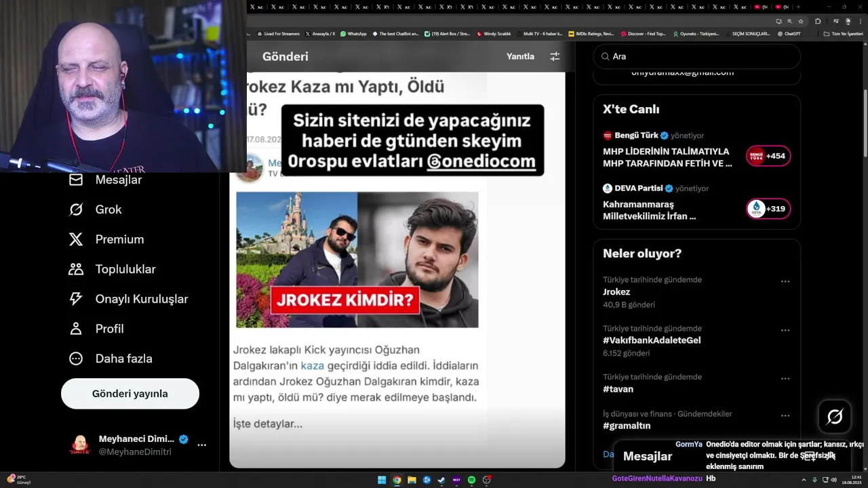Screen dimensions: 868x488
Task: Click the Bengü Türk account name
Action: 636,136
